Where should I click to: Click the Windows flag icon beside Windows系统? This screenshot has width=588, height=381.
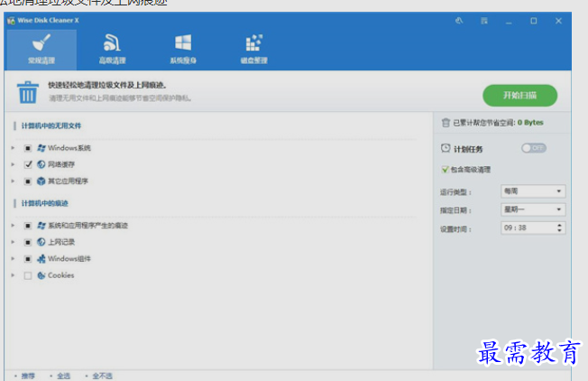pos(41,148)
